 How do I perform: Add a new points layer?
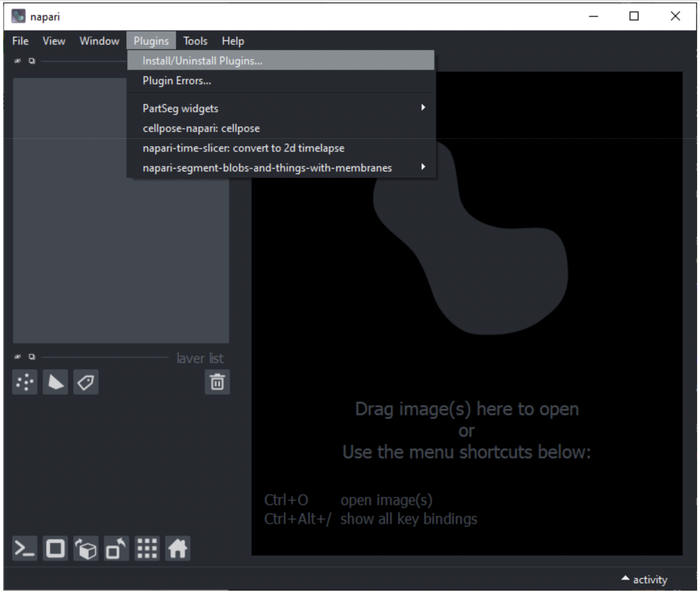(x=25, y=382)
